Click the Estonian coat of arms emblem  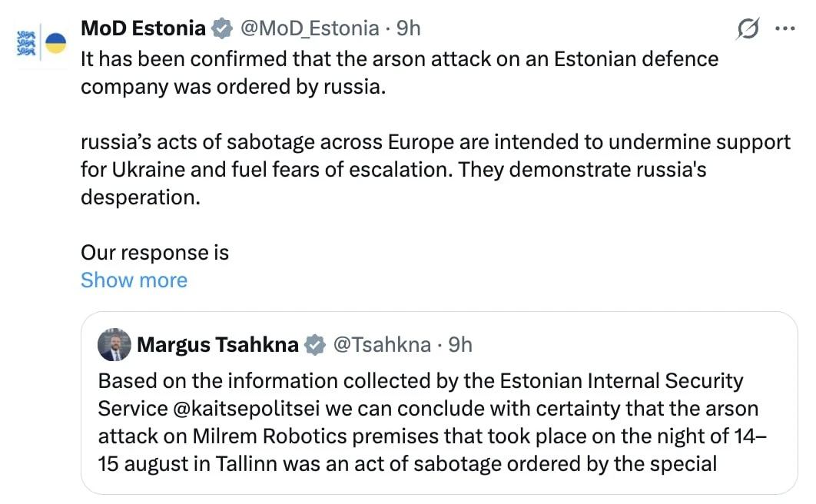[x=26, y=44]
